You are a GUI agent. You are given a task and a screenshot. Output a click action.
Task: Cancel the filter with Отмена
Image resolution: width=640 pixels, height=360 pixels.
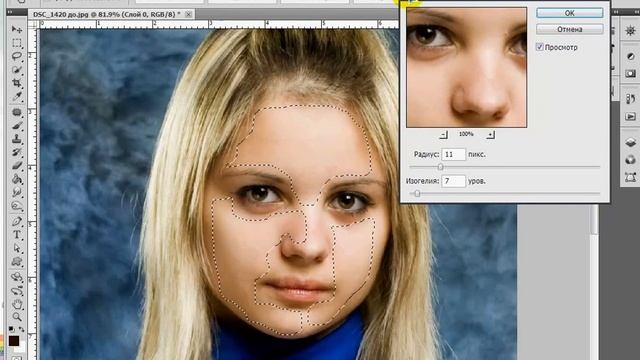click(x=569, y=29)
